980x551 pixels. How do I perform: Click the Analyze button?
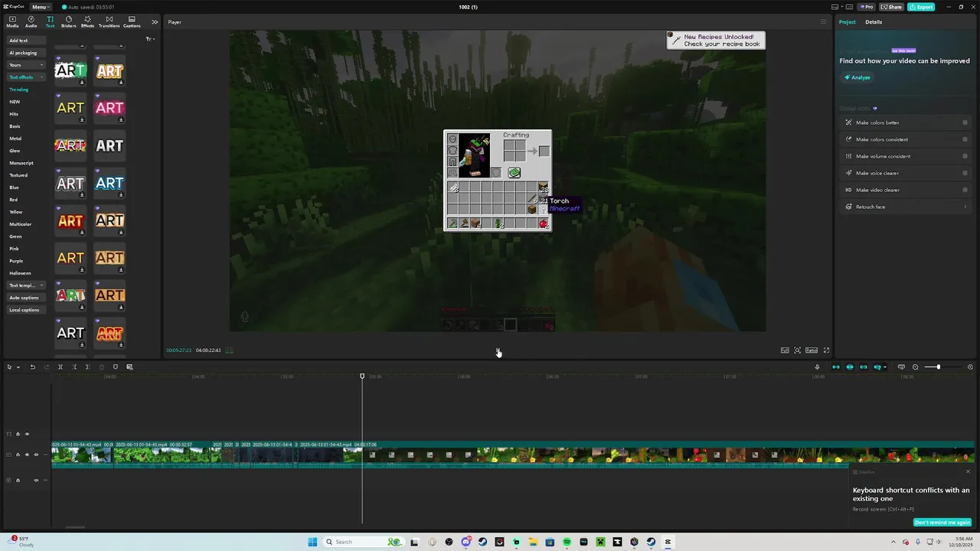pyautogui.click(x=857, y=77)
